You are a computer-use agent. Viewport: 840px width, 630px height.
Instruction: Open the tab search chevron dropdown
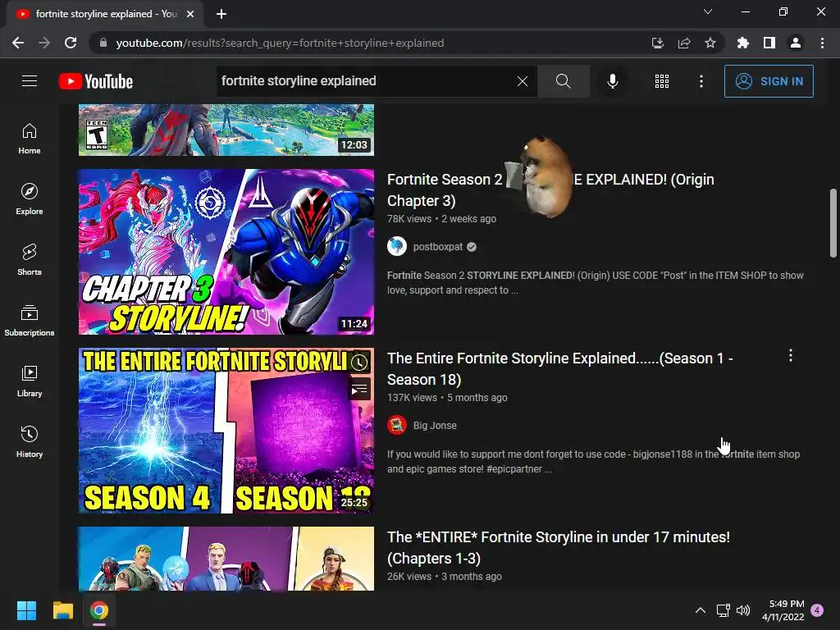[708, 11]
